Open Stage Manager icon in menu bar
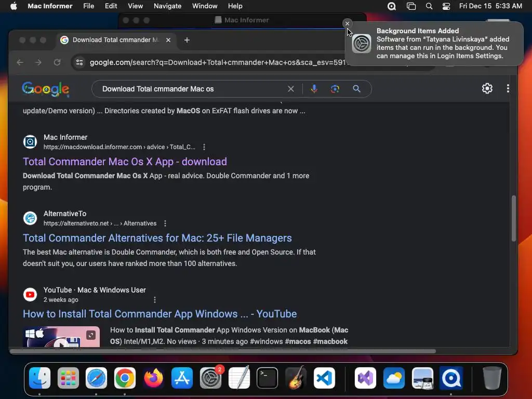 (x=411, y=6)
